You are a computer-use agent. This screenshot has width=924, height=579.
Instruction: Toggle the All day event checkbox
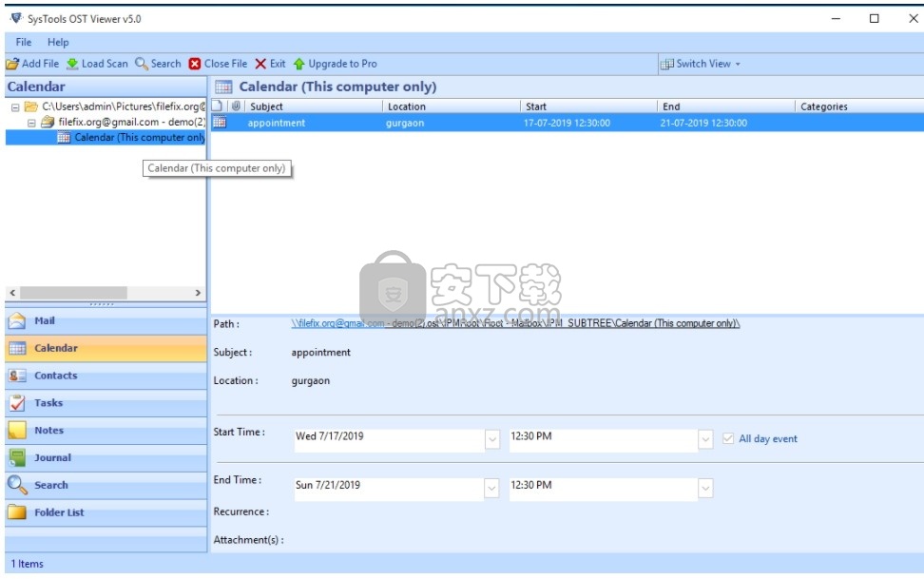pos(728,438)
